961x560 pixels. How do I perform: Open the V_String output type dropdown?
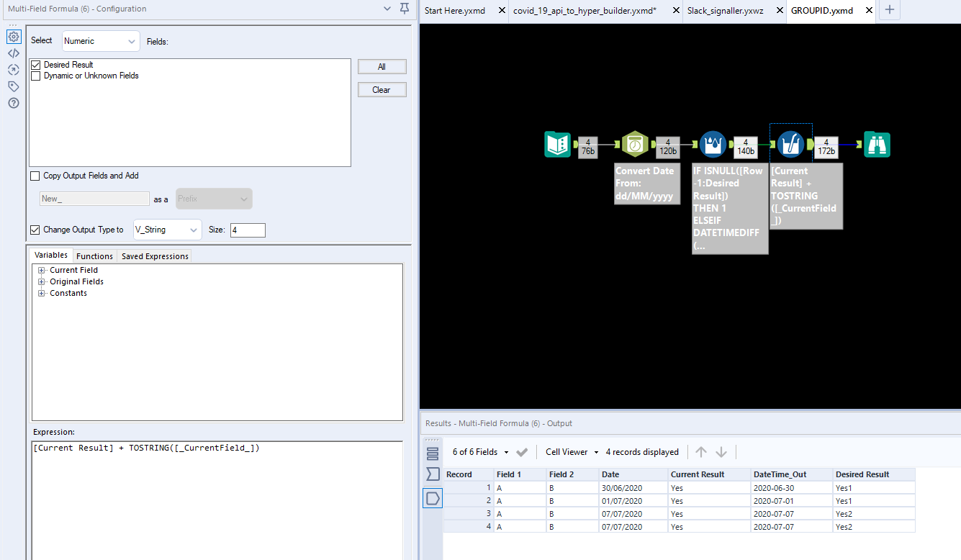(x=167, y=230)
